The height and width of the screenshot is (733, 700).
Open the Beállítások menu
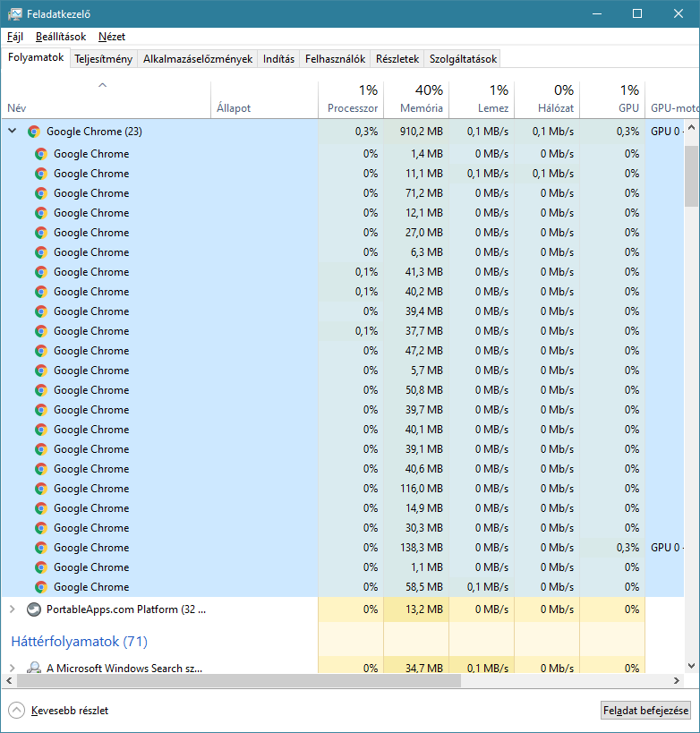(61, 37)
